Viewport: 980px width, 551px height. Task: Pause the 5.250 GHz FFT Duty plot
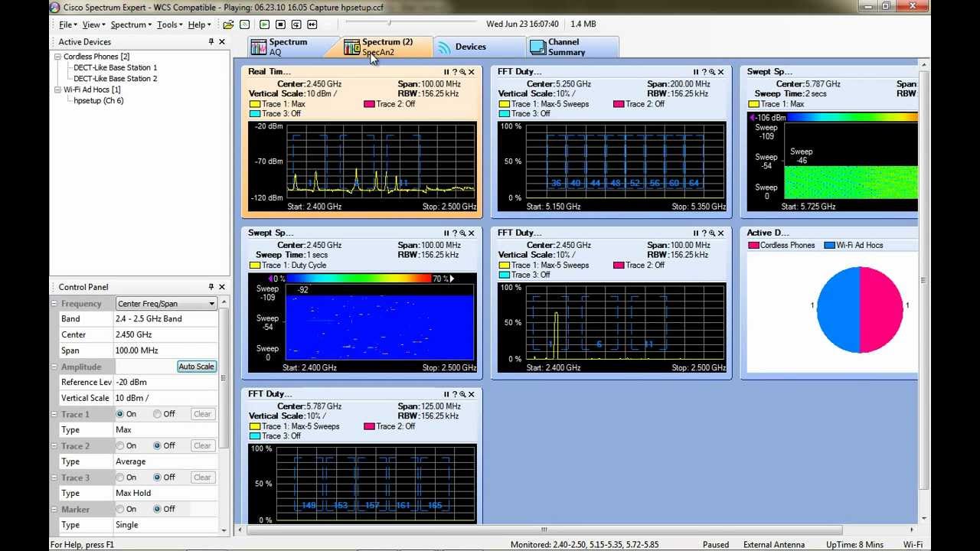pos(696,72)
